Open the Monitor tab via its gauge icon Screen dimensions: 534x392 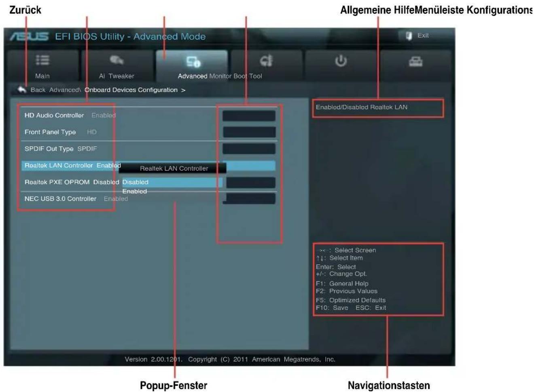[x=266, y=61]
